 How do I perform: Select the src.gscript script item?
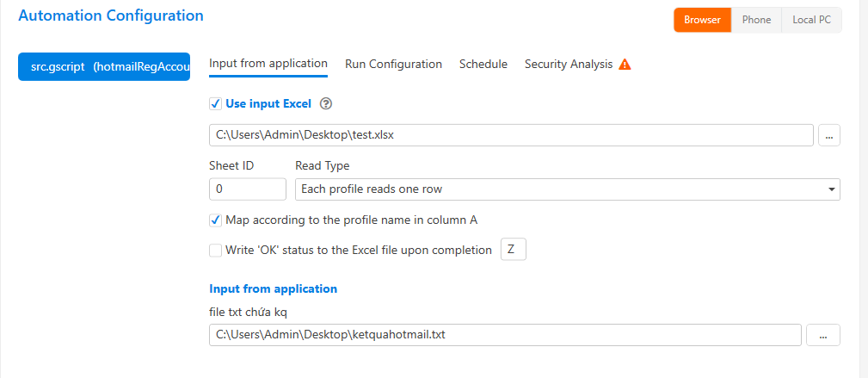coord(104,66)
